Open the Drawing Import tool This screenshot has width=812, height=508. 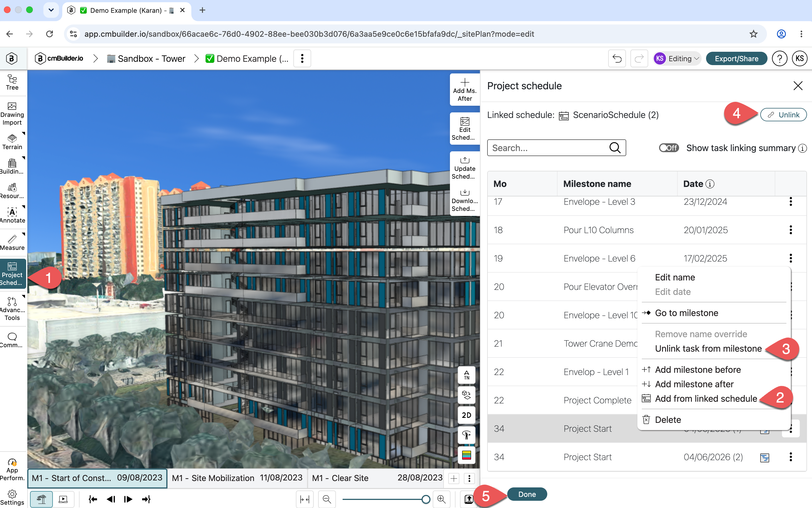point(12,114)
